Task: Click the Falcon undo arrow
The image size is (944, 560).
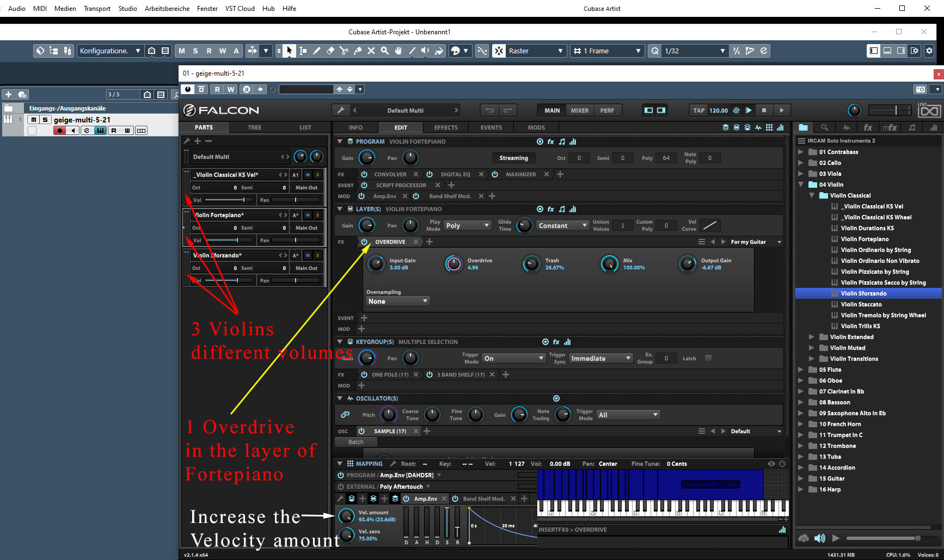Action: click(x=489, y=110)
